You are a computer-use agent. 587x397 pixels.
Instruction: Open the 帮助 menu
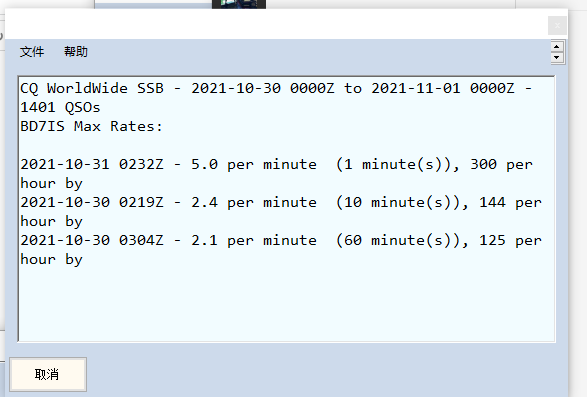[76, 52]
